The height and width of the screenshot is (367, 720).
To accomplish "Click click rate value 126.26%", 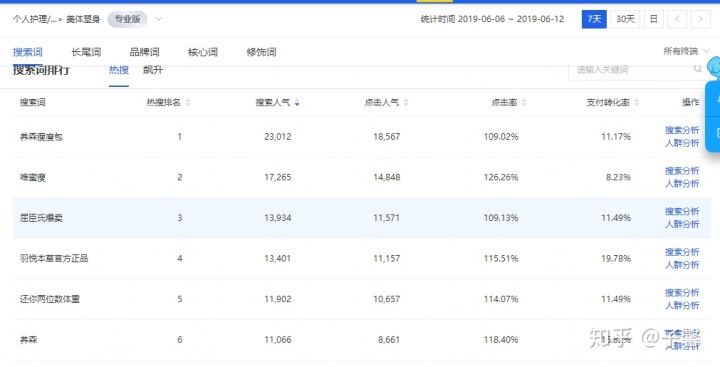I will [501, 177].
